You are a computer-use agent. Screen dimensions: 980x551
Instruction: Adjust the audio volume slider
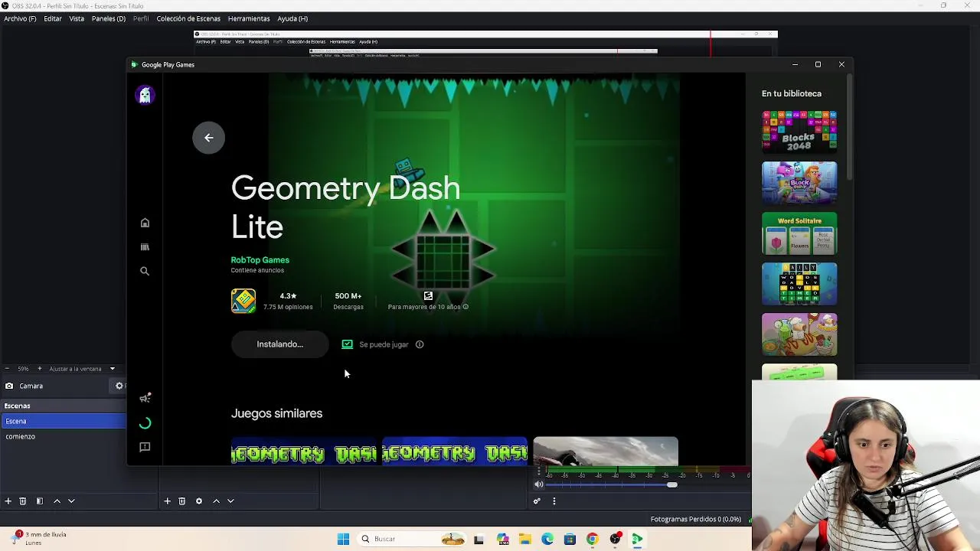(671, 484)
